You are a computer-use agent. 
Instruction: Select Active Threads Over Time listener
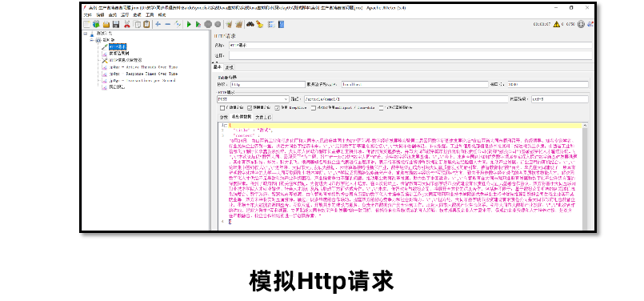click(x=143, y=67)
